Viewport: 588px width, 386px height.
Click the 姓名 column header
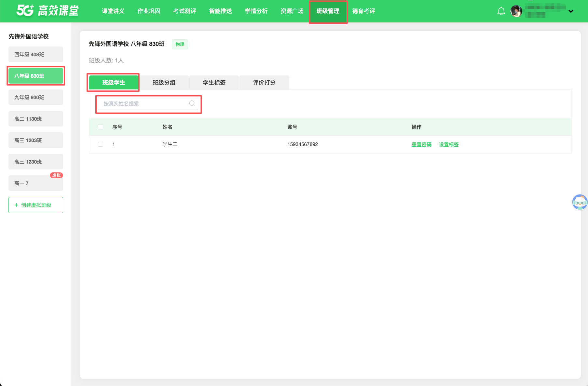[167, 127]
